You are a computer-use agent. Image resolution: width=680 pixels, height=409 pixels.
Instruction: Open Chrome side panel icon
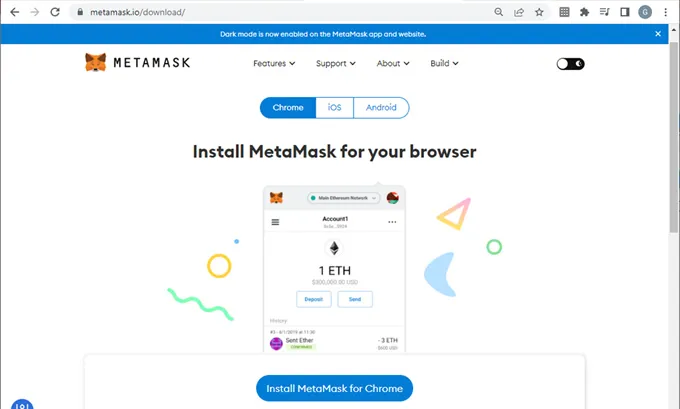click(624, 12)
